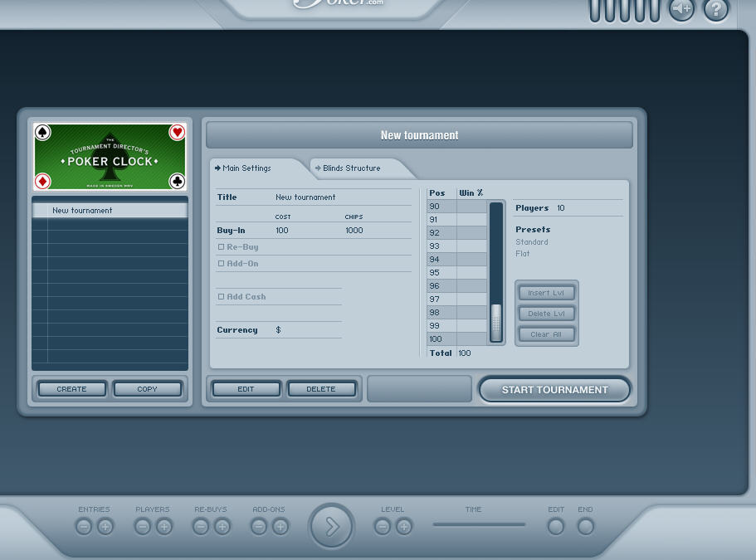Viewport: 756px width, 560px height.
Task: Switch to Blinds Structure tab
Action: [x=351, y=168]
